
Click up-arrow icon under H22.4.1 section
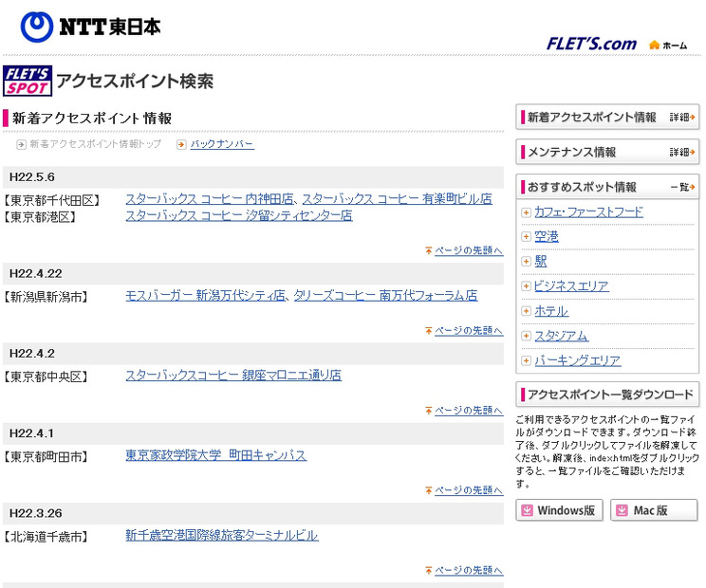coord(429,490)
